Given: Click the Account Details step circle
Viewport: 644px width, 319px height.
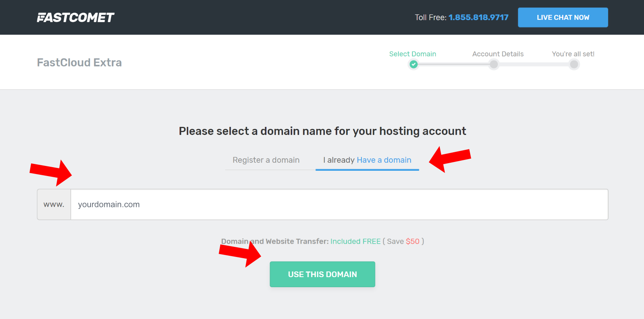Looking at the screenshot, I should (494, 64).
